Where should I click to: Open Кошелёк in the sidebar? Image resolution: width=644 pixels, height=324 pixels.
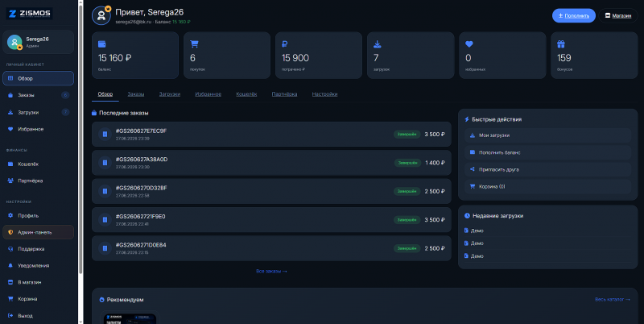click(x=38, y=164)
